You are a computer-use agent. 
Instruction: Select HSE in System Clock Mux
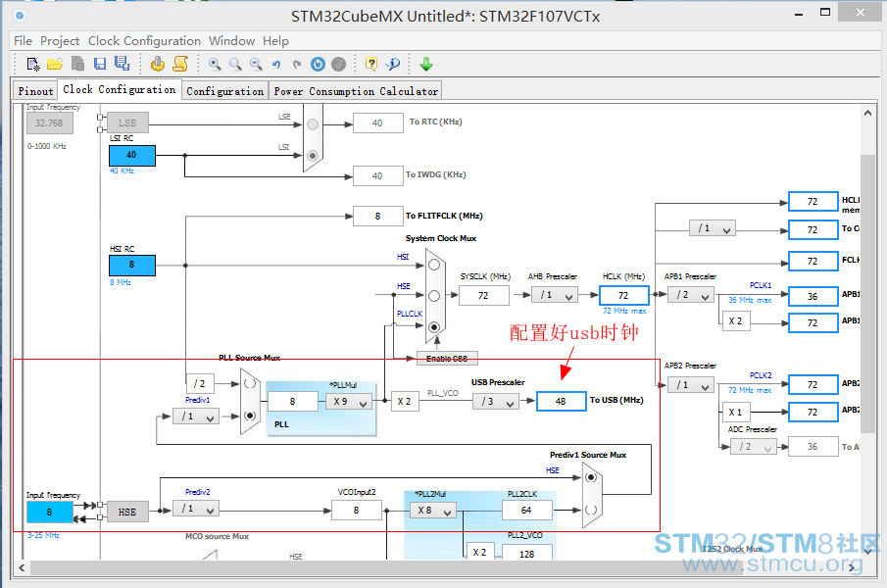click(434, 296)
